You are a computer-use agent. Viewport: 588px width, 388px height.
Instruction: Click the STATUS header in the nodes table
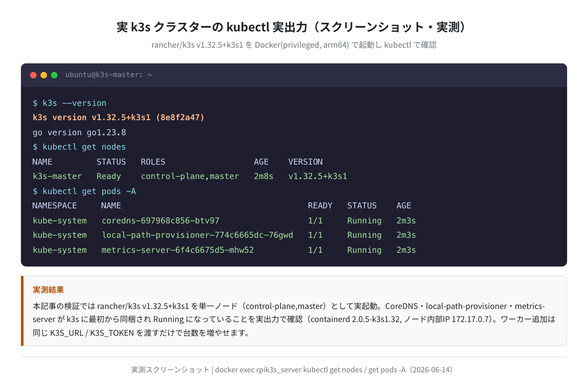[x=111, y=162]
